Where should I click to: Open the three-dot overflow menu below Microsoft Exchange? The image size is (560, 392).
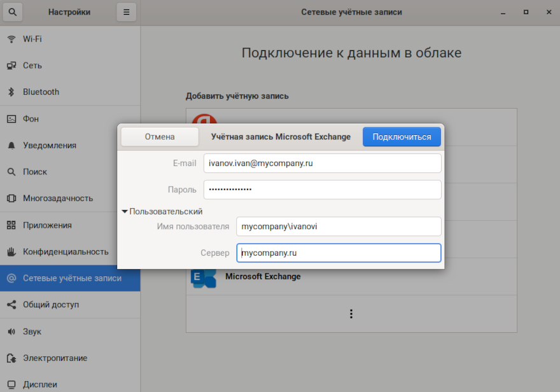(351, 313)
